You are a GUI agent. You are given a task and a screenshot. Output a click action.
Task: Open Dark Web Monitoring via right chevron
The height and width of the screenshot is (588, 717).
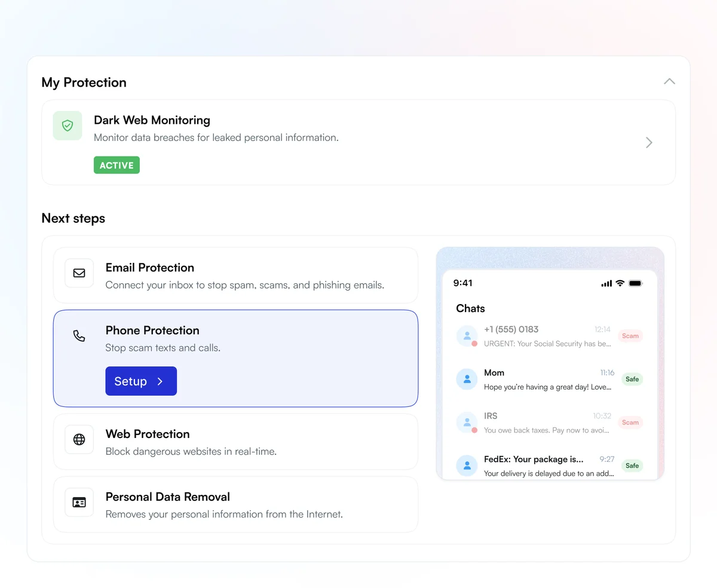pos(649,143)
